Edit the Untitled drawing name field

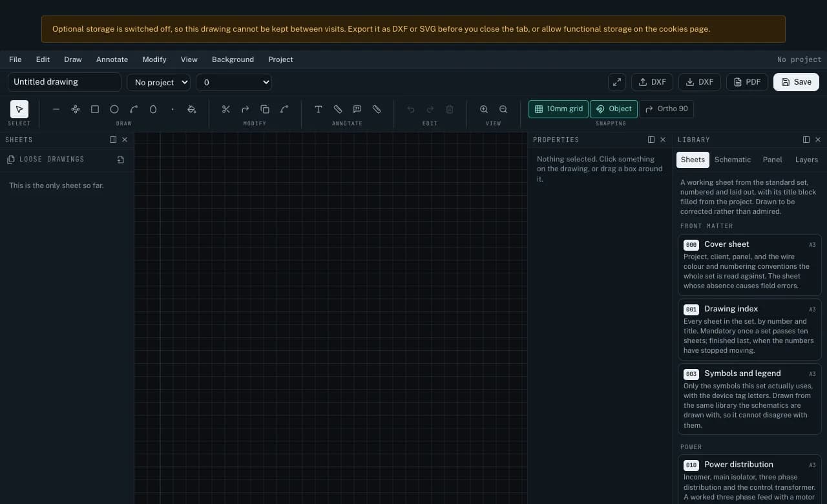65,82
